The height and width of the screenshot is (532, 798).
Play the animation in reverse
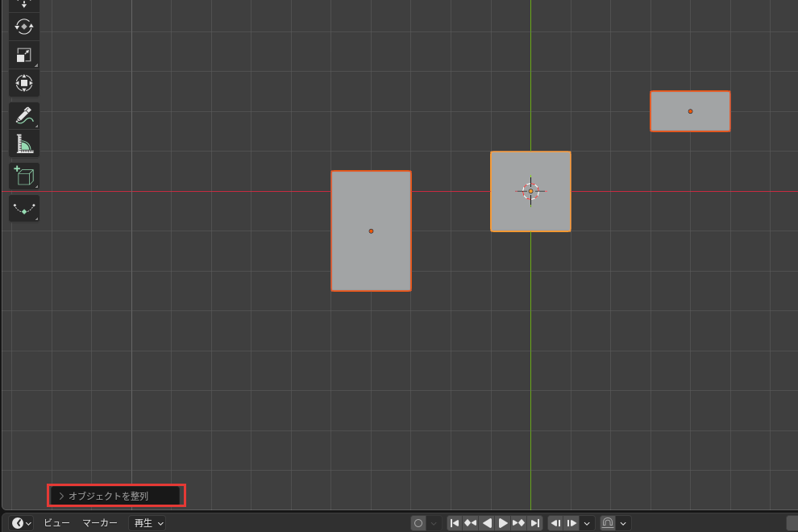[487, 523]
